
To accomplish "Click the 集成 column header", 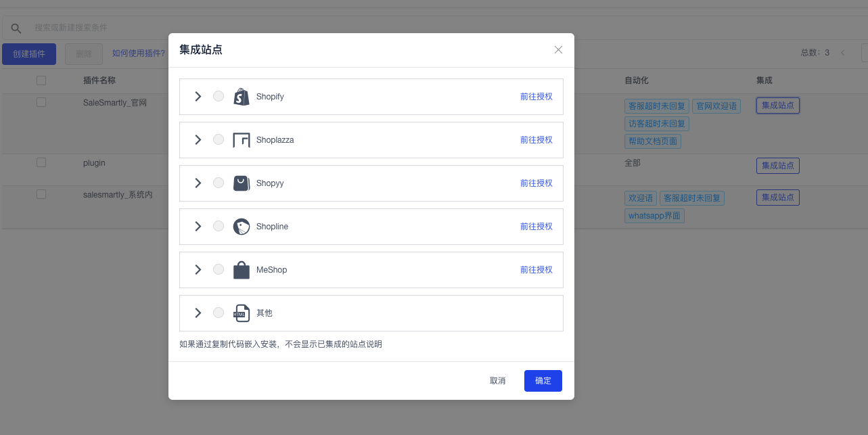I will coord(764,81).
